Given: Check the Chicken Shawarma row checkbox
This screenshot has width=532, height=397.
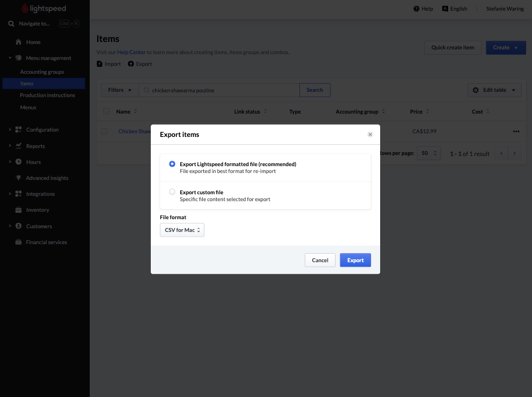Looking at the screenshot, I should 104,131.
